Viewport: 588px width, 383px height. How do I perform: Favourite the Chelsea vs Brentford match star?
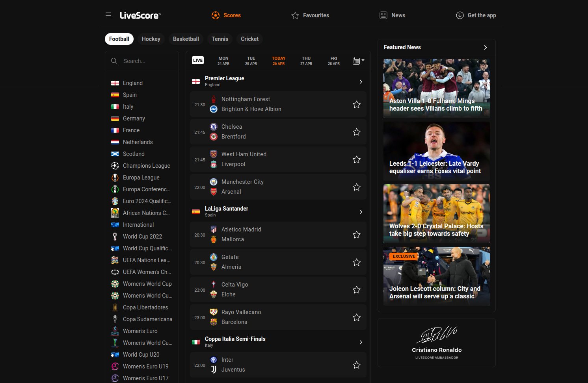tap(356, 132)
